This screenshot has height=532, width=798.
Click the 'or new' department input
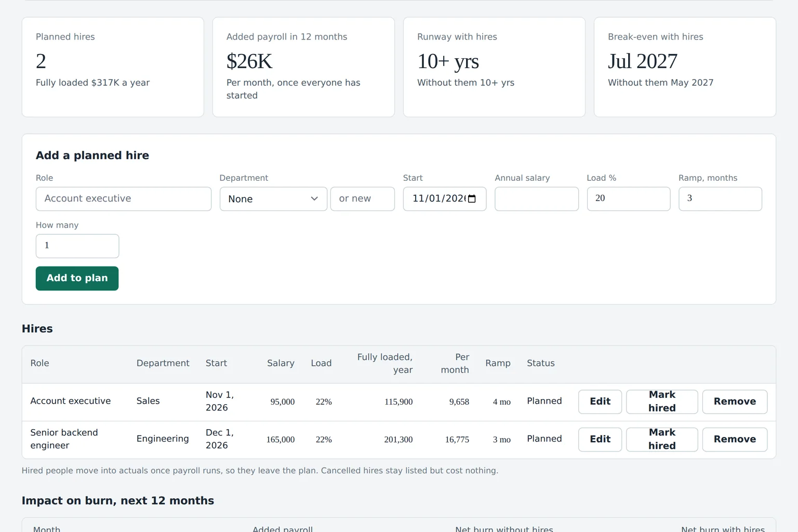click(x=363, y=199)
